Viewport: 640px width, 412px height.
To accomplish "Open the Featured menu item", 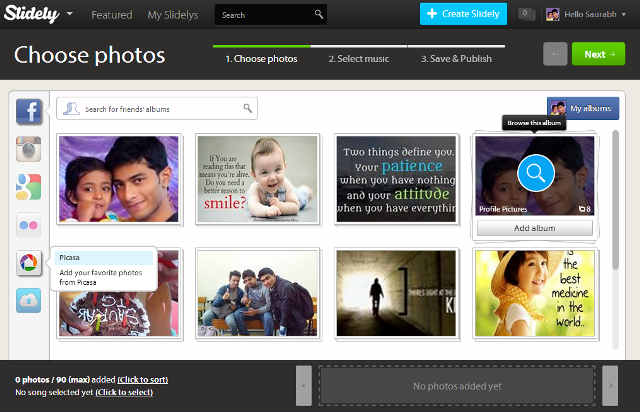I will point(112,15).
